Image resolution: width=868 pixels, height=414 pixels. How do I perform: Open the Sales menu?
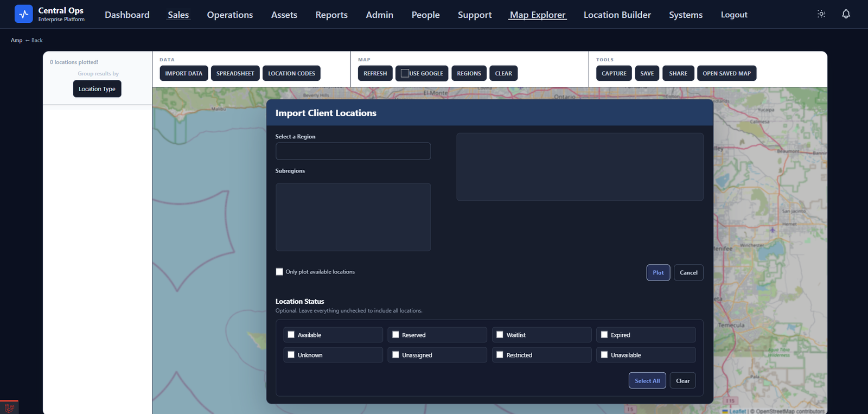tap(178, 15)
